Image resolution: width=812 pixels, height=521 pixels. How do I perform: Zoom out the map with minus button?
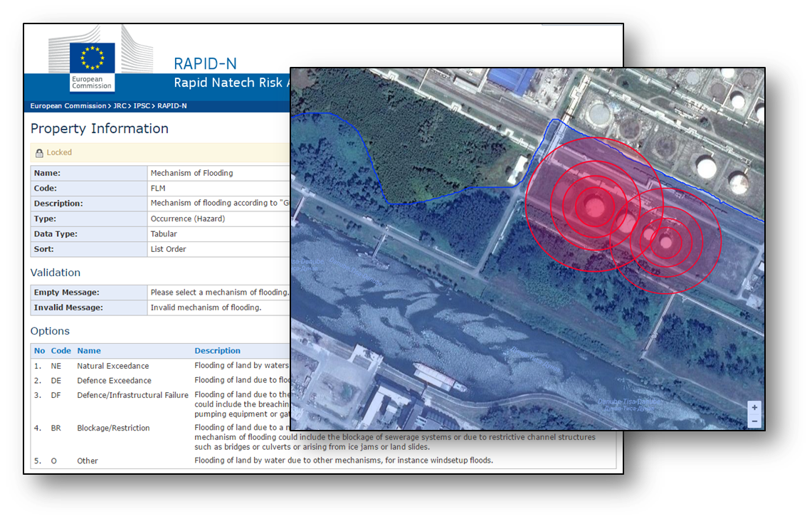pos(754,421)
